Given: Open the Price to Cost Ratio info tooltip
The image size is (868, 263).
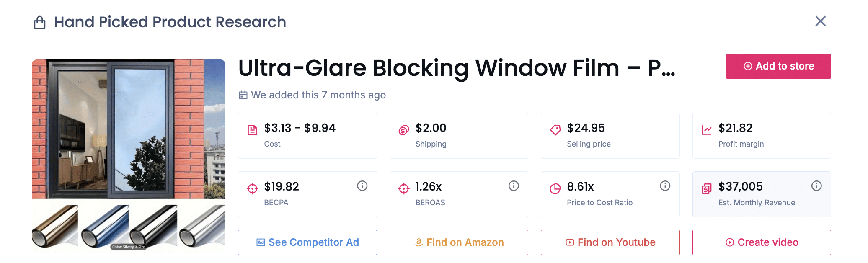Looking at the screenshot, I should [665, 186].
